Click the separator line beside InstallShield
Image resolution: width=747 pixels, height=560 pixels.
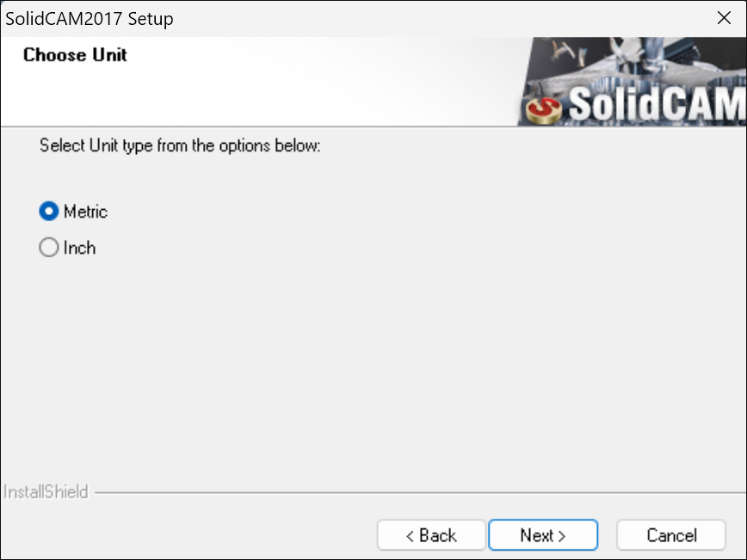tap(420, 493)
